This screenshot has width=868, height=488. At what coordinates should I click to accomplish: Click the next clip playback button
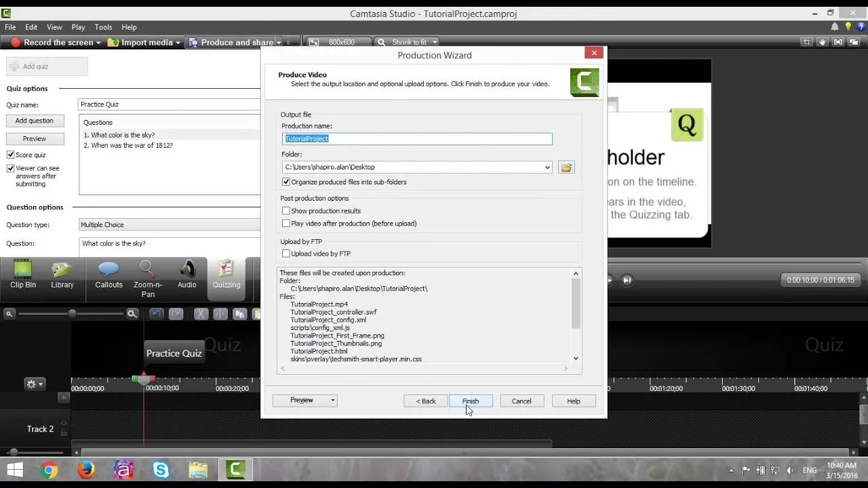pyautogui.click(x=627, y=280)
